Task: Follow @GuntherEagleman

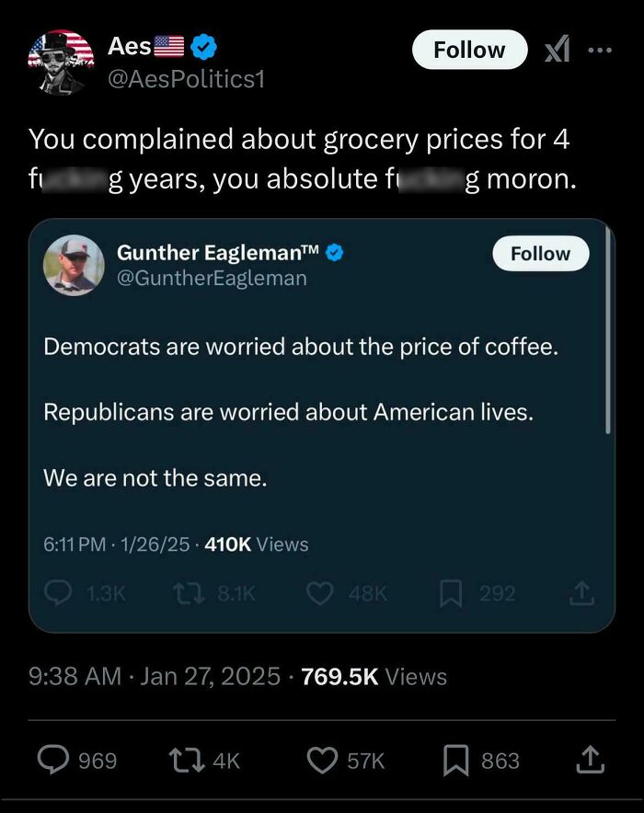Action: tap(540, 253)
